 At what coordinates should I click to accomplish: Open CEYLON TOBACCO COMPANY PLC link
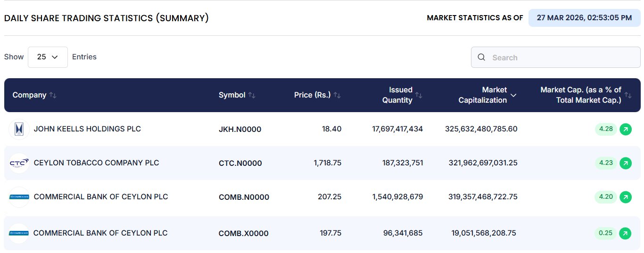coord(96,163)
